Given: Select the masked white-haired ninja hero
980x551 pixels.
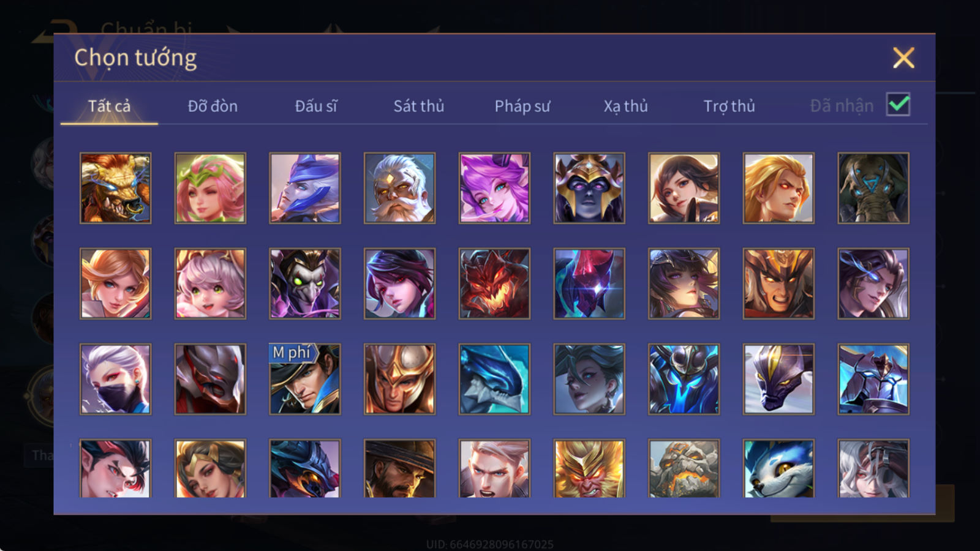Looking at the screenshot, I should click(x=115, y=379).
